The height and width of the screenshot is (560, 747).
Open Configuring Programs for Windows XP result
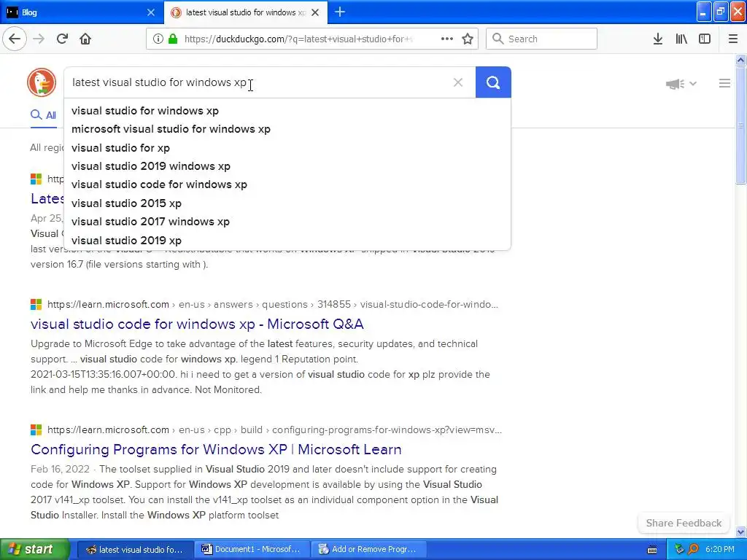216,449
